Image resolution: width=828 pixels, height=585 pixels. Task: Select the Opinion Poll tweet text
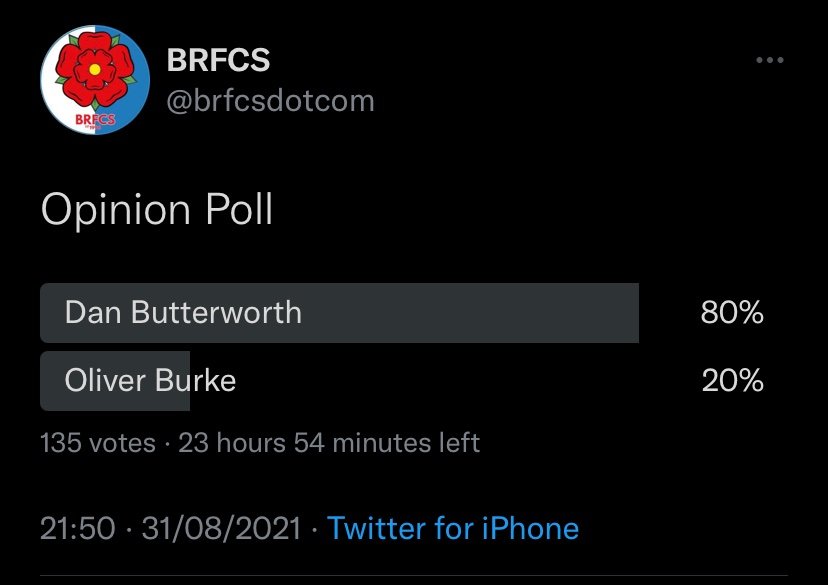point(157,210)
